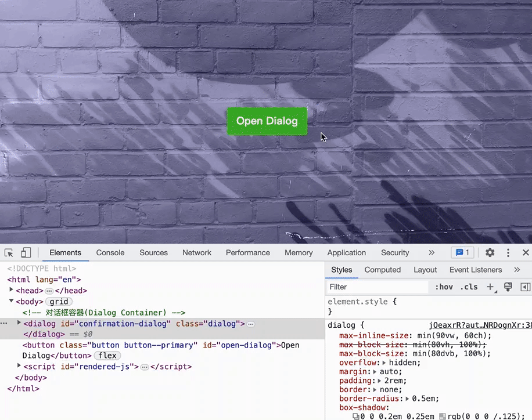Select the closing </body> tag row

(x=31, y=378)
